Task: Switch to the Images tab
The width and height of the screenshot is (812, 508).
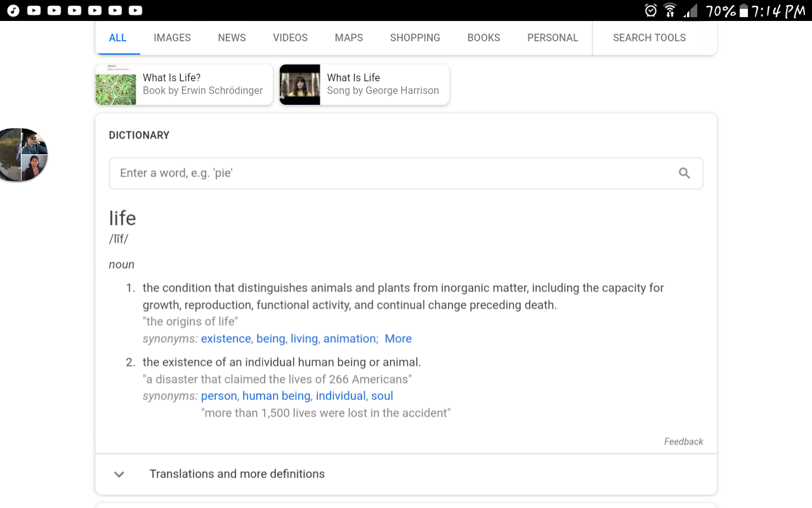Action: [x=172, y=37]
